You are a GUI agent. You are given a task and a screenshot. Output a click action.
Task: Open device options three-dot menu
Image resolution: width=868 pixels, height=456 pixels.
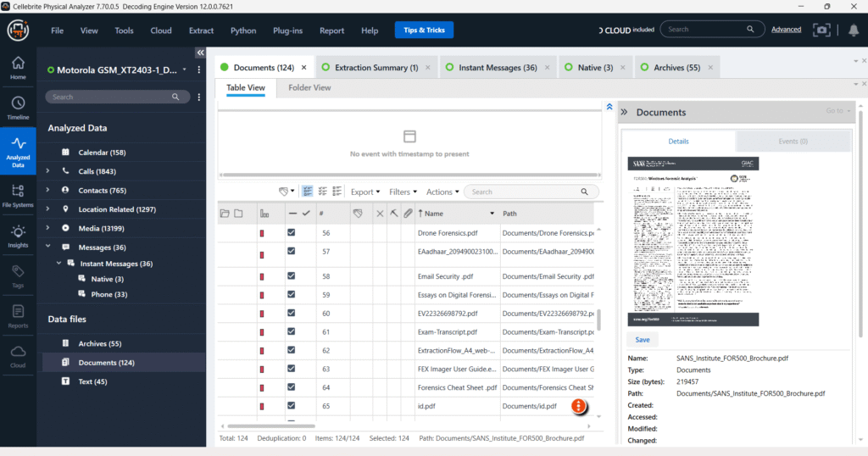[198, 70]
